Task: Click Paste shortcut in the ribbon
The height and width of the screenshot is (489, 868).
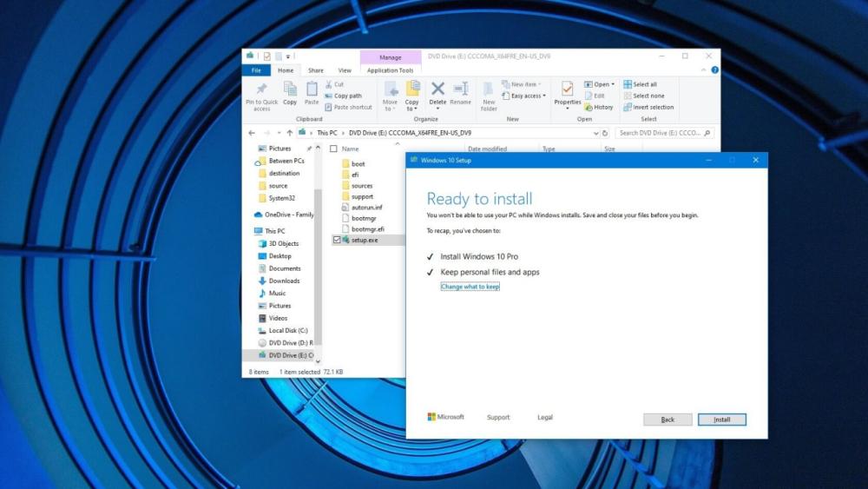Action: coord(348,108)
